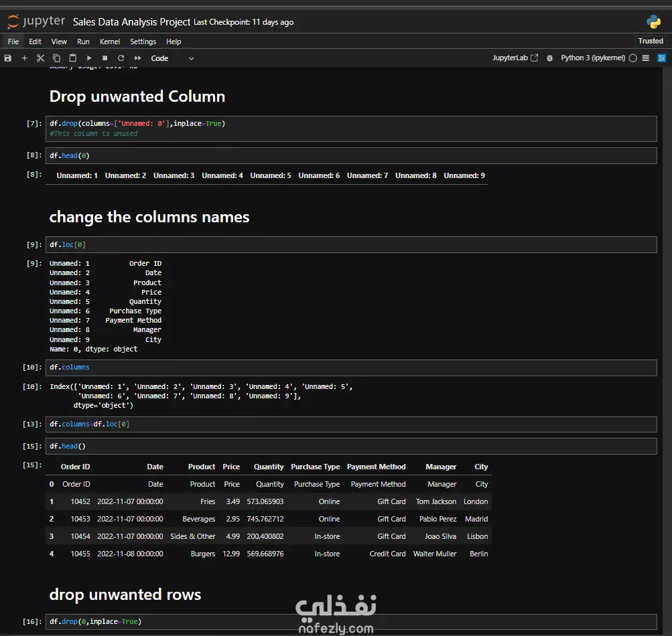Select cell 7 with df.drop columns code
The width and height of the screenshot is (672, 636).
click(x=351, y=129)
